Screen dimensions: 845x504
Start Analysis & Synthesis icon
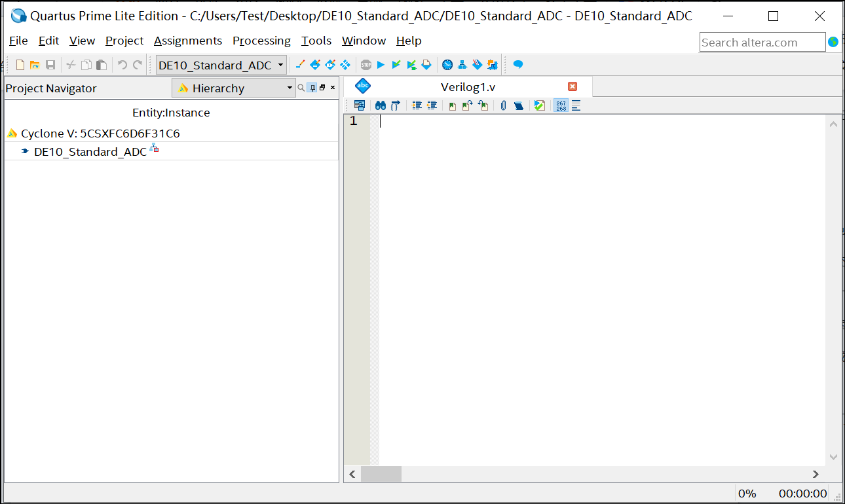[x=396, y=65]
